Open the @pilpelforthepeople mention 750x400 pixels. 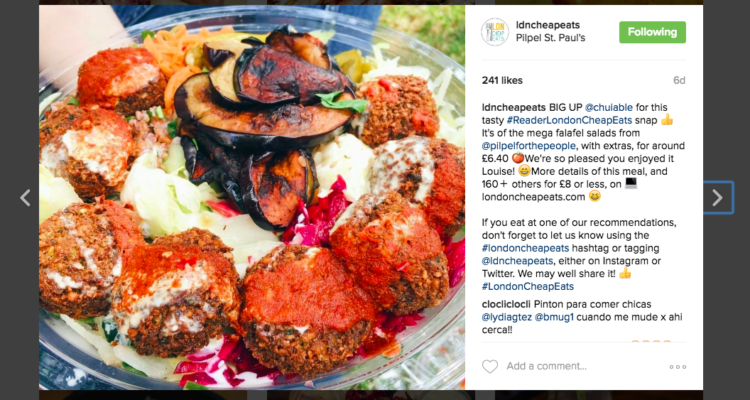coord(529,145)
